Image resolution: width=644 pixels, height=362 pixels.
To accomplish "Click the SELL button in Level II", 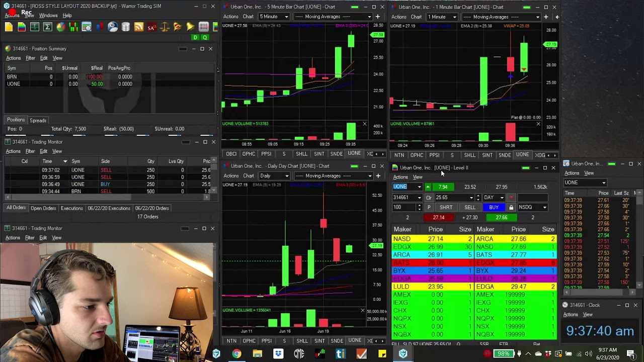I will point(470,207).
